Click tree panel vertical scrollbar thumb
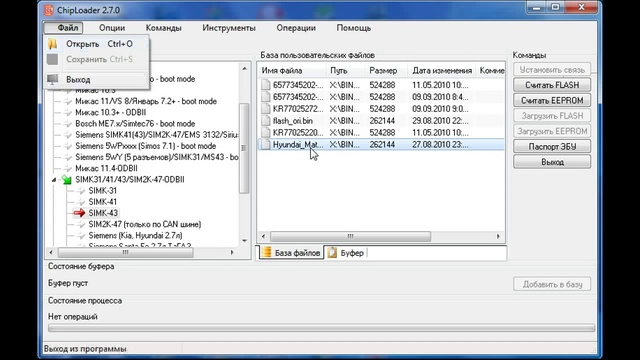Image resolution: width=640 pixels, height=360 pixels. (244, 148)
